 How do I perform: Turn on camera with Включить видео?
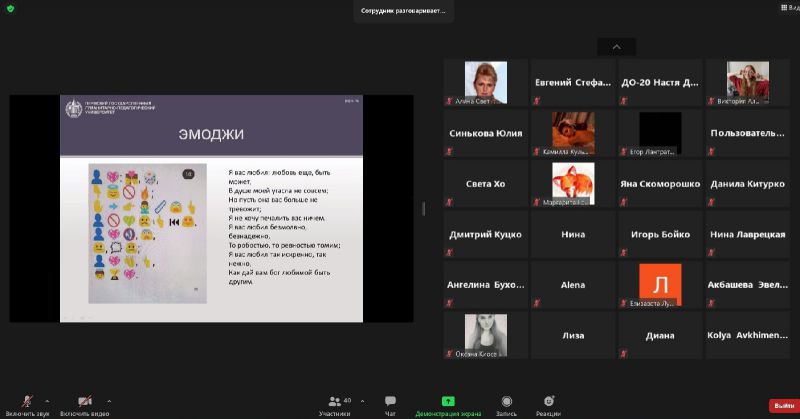(84, 402)
